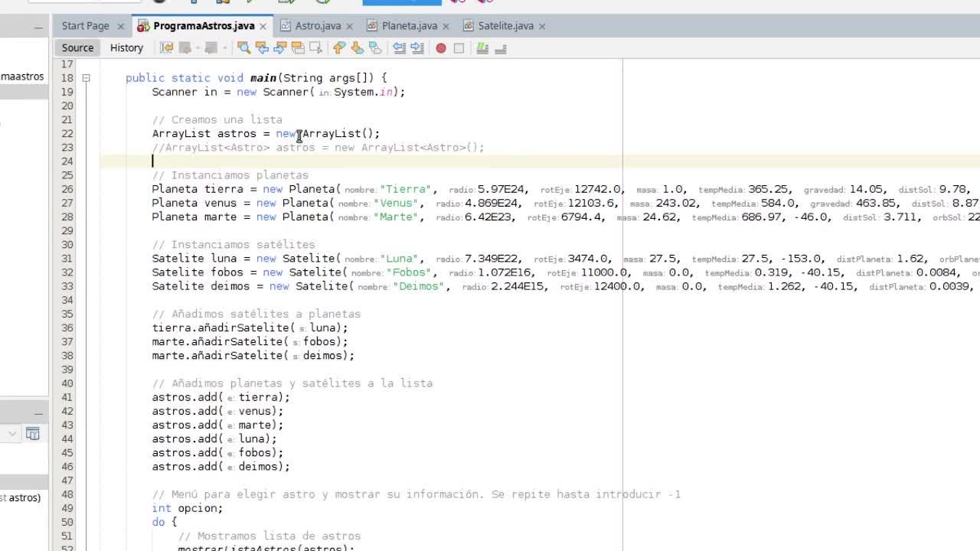980x551 pixels.
Task: Switch to History view
Action: click(x=126, y=47)
